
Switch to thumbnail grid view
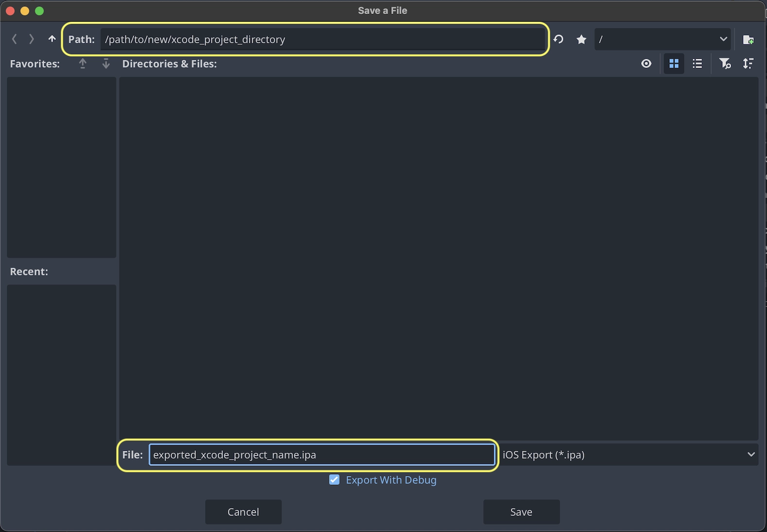pyautogui.click(x=674, y=64)
